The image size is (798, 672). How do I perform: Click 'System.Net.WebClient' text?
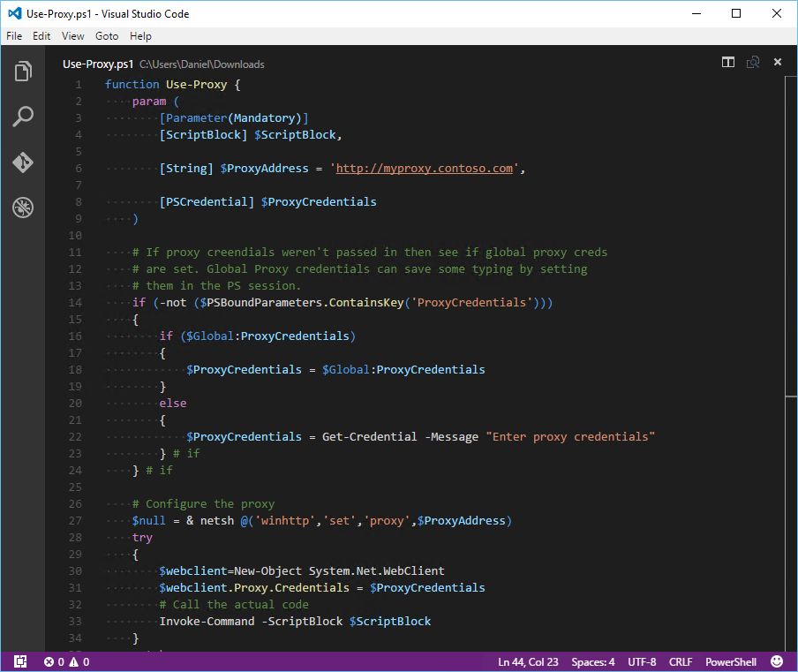coord(377,571)
